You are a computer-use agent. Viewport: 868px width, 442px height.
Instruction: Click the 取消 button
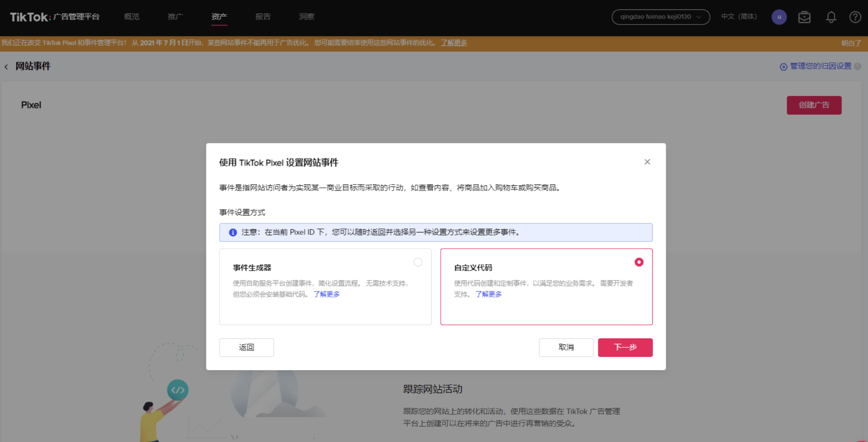point(566,348)
